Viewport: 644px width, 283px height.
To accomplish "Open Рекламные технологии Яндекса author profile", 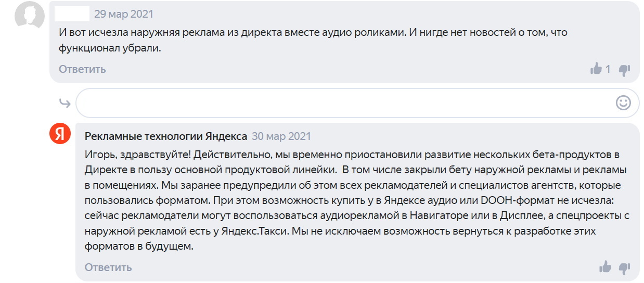I will [x=165, y=136].
